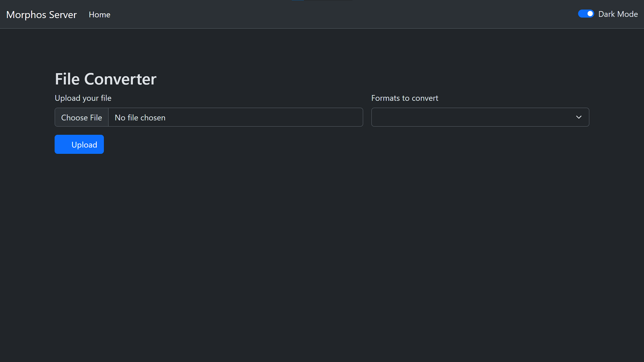Toggle the Dark Mode switch
The image size is (644, 362).
pyautogui.click(x=586, y=14)
